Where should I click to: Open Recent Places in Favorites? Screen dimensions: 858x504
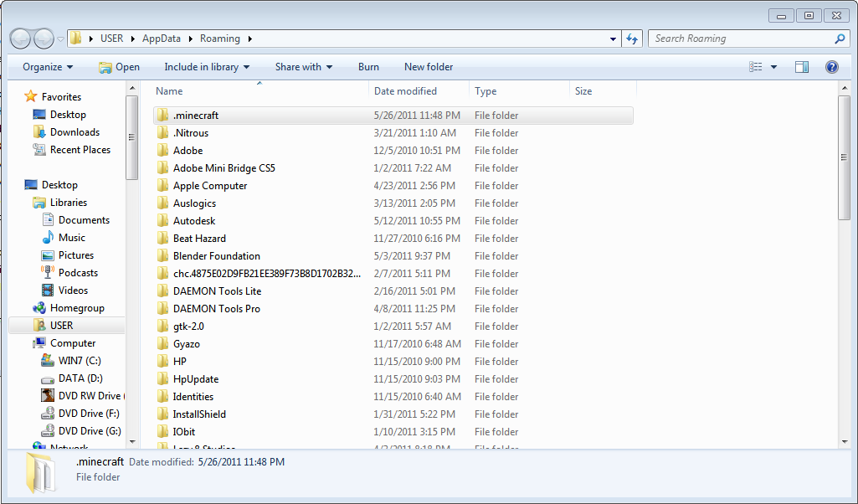click(72, 149)
